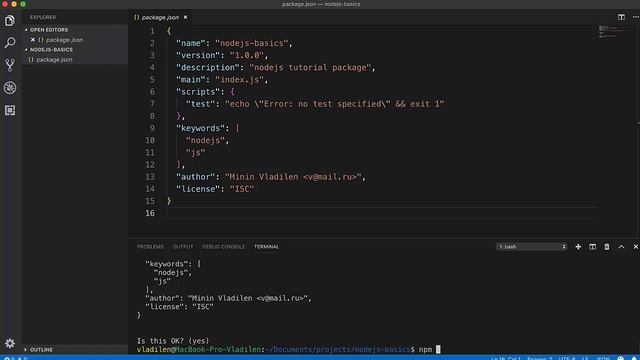Open notifications bell in status bar
This screenshot has height=360, width=640.
click(634, 358)
